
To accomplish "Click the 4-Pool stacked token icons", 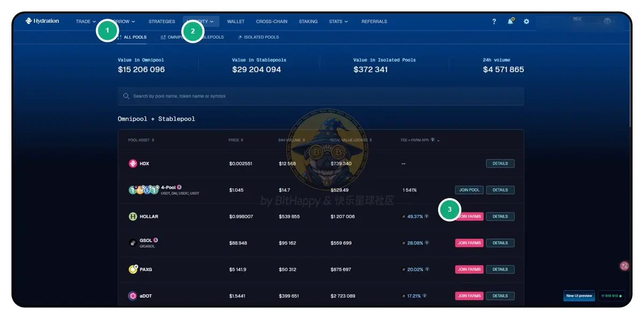I will (x=143, y=190).
